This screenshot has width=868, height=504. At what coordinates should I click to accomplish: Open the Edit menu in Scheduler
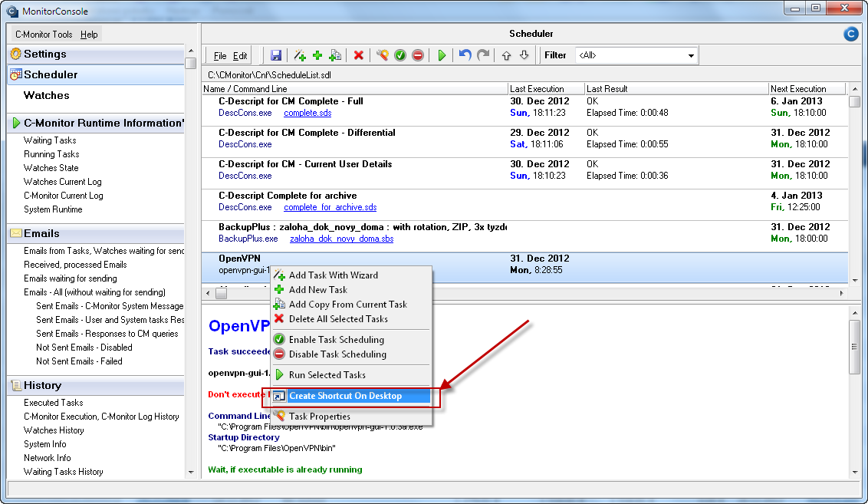point(240,56)
